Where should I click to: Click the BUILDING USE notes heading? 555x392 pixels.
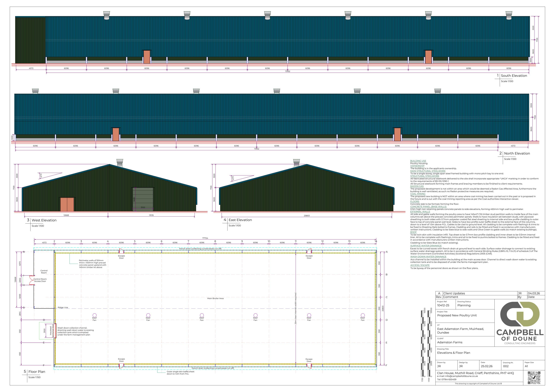point(418,161)
